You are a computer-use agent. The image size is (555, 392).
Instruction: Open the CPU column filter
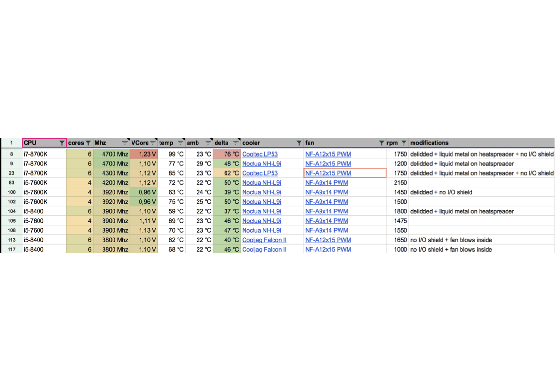click(x=62, y=143)
